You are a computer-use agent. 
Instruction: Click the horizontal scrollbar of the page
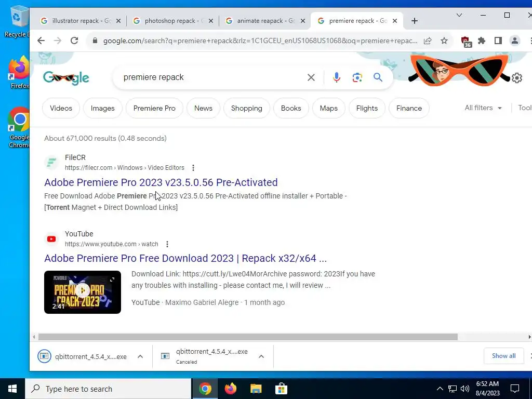[x=248, y=337]
